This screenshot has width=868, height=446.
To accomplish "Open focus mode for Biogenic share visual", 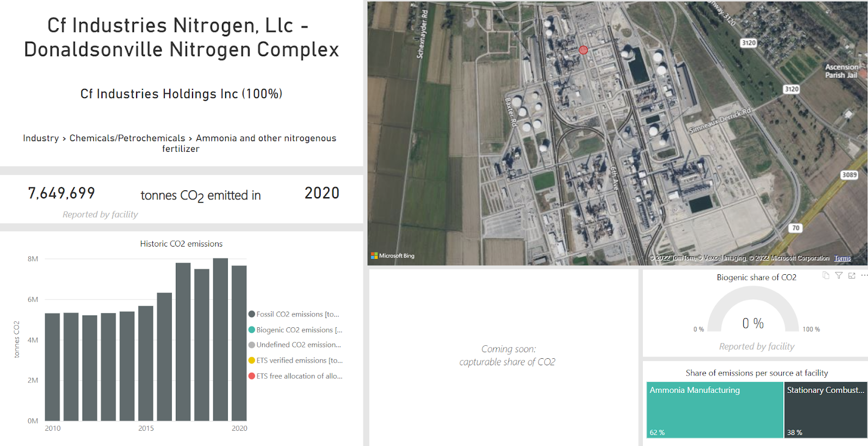I will 852,275.
